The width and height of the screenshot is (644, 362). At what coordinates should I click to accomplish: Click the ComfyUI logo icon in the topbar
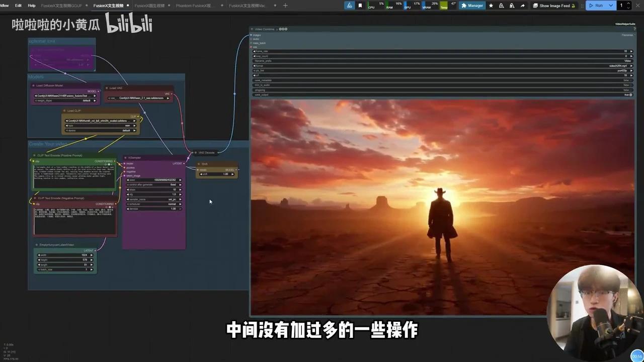[x=349, y=6]
